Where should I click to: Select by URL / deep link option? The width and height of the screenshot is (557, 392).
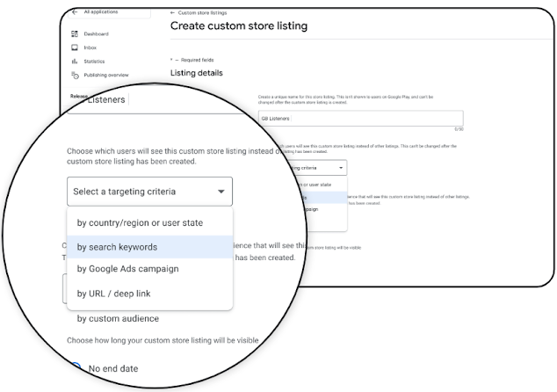[x=113, y=294]
